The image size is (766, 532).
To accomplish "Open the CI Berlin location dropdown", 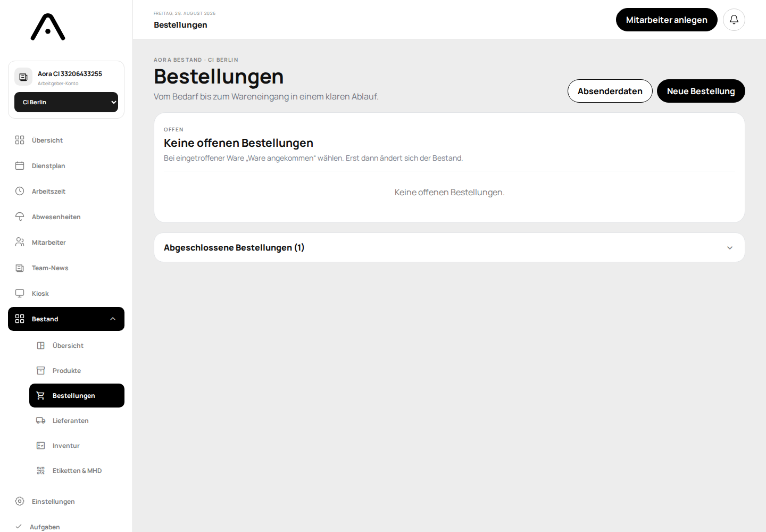I will (66, 102).
